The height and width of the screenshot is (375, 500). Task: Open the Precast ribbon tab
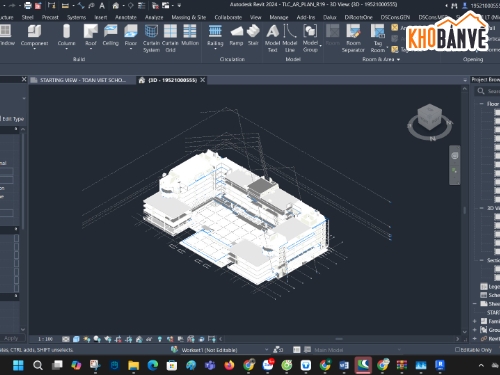[x=50, y=17]
